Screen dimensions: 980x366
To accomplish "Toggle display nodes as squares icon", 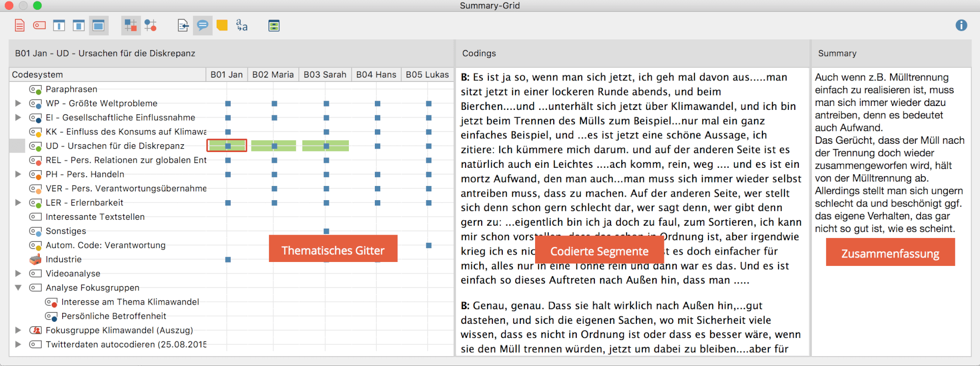I will 130,26.
